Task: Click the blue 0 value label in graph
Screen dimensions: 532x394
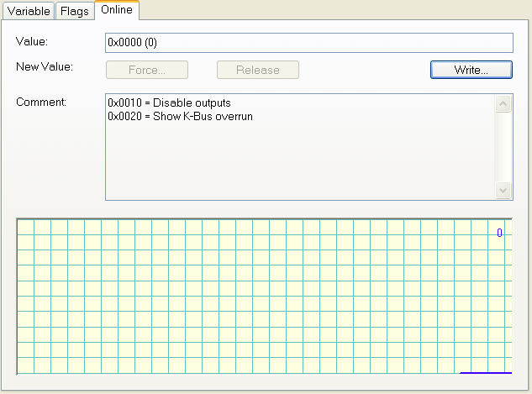Action: [499, 233]
